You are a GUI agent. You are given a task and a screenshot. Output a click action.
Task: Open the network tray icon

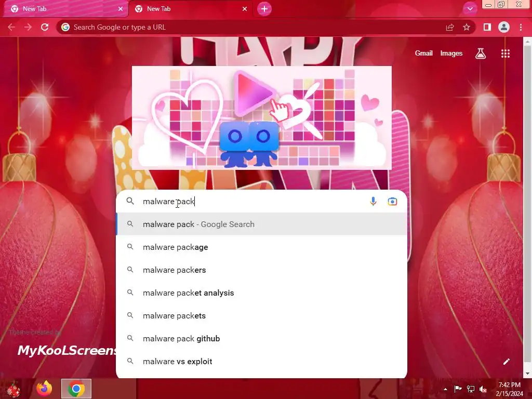471,389
